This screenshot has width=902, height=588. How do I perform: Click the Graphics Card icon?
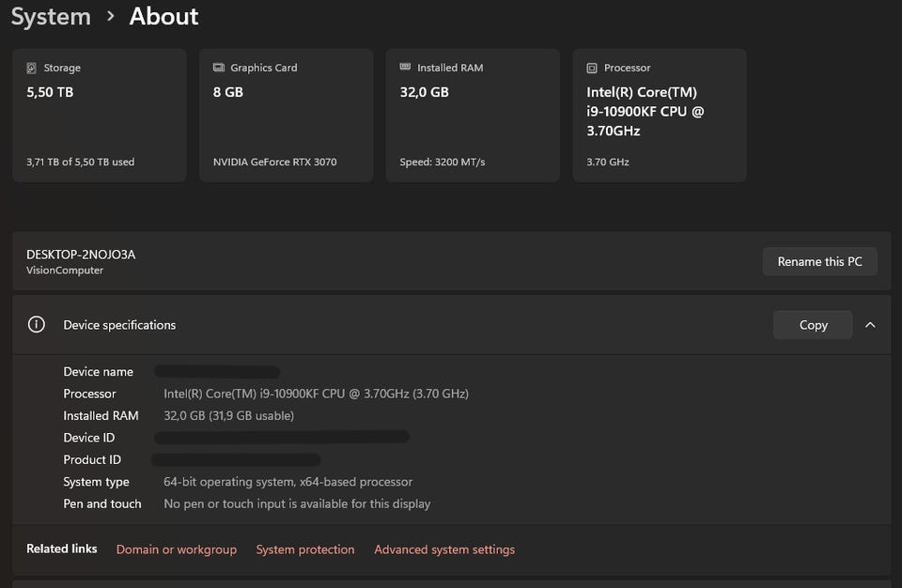coord(219,68)
